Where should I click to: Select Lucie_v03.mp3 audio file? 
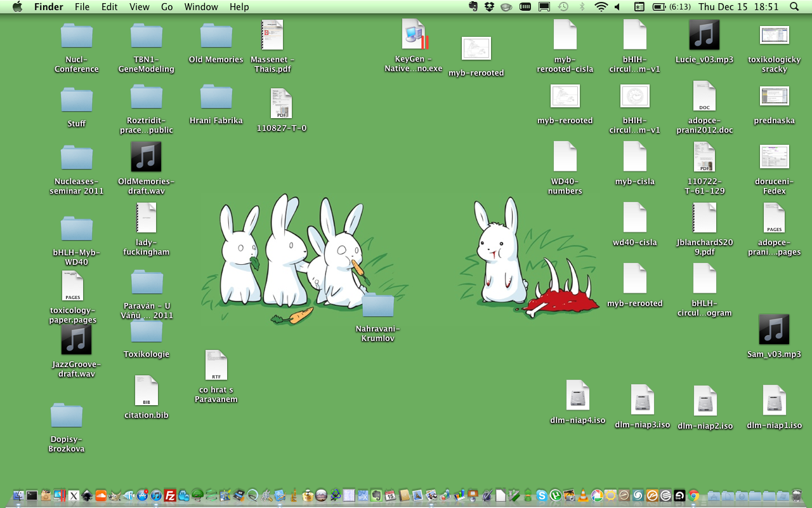(x=705, y=35)
